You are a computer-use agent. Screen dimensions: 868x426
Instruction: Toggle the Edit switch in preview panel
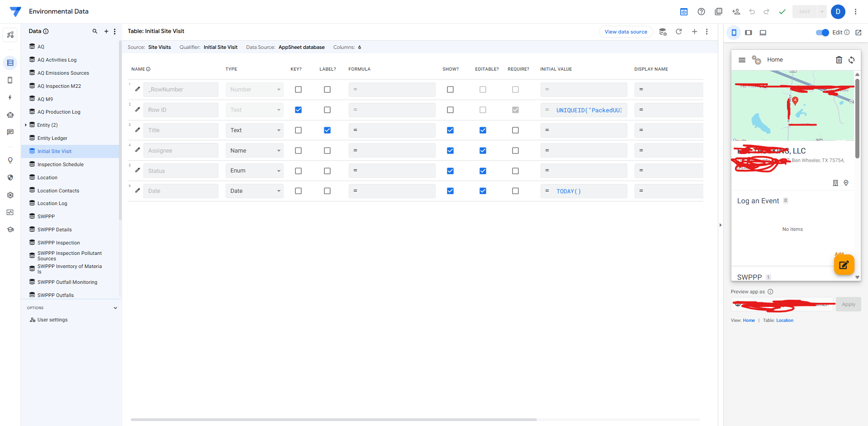point(822,33)
